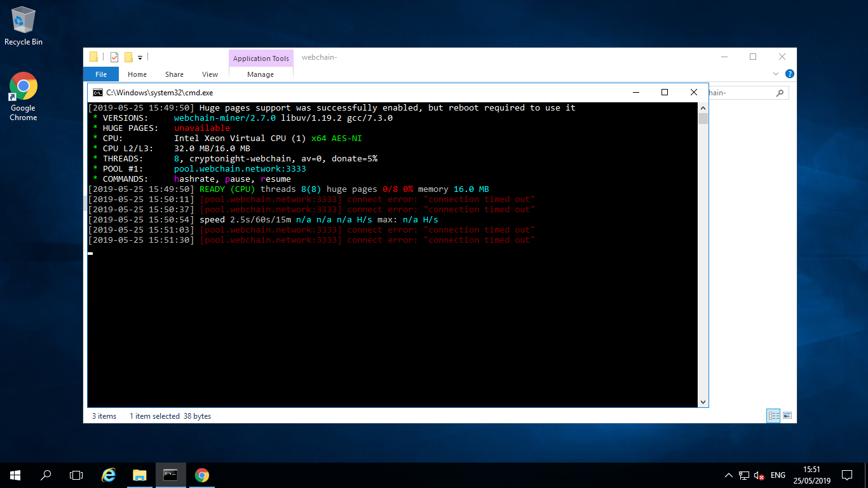The width and height of the screenshot is (868, 488).
Task: Maximize the cmd.exe window
Action: coord(665,92)
